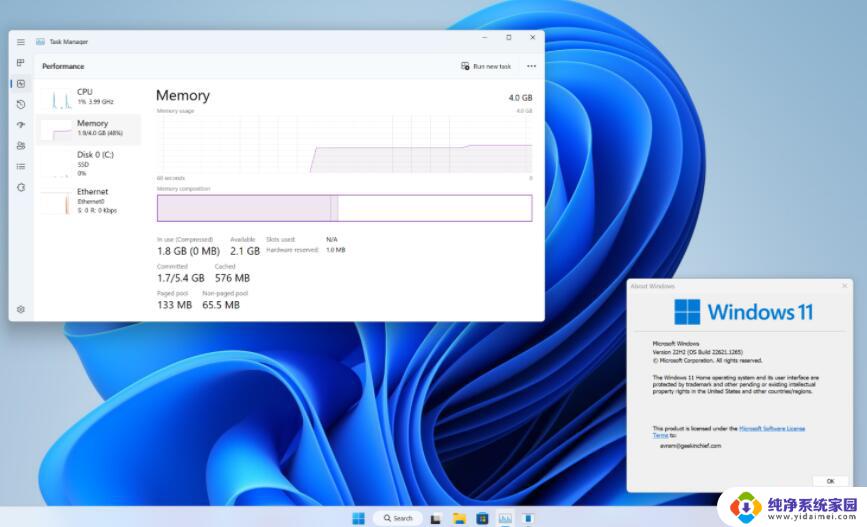This screenshot has height=527, width=867.
Task: Close the Task Manager window
Action: pyautogui.click(x=532, y=38)
